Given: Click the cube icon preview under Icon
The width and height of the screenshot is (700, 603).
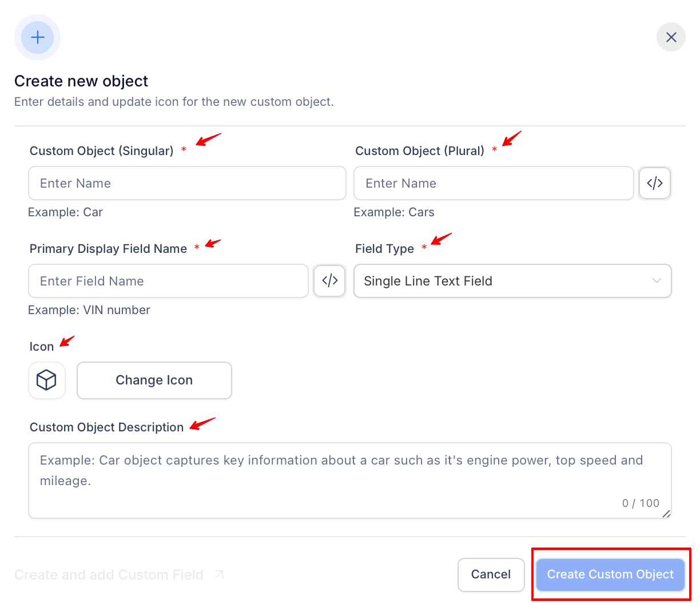Looking at the screenshot, I should point(46,380).
